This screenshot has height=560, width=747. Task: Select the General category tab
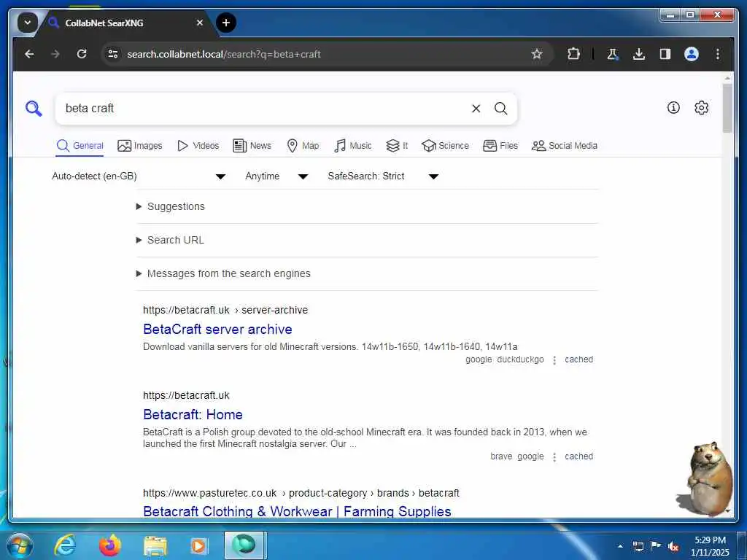80,146
